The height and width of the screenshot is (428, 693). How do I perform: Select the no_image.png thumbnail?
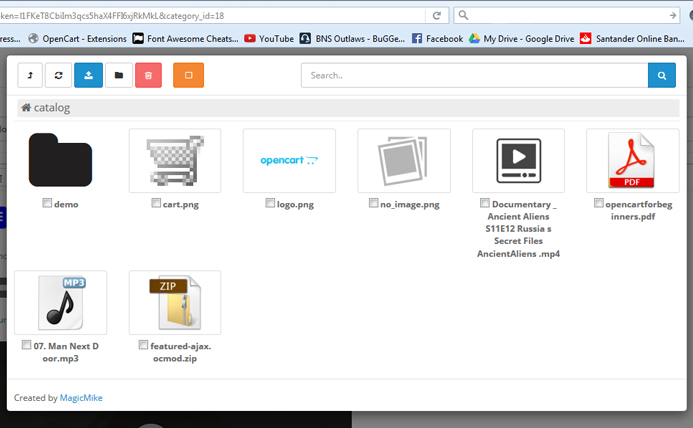pyautogui.click(x=404, y=160)
